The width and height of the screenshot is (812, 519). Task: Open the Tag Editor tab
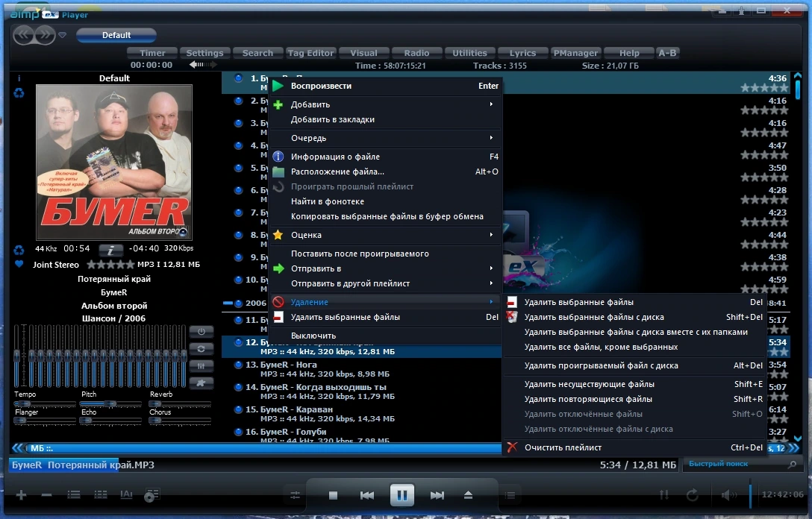pos(310,53)
